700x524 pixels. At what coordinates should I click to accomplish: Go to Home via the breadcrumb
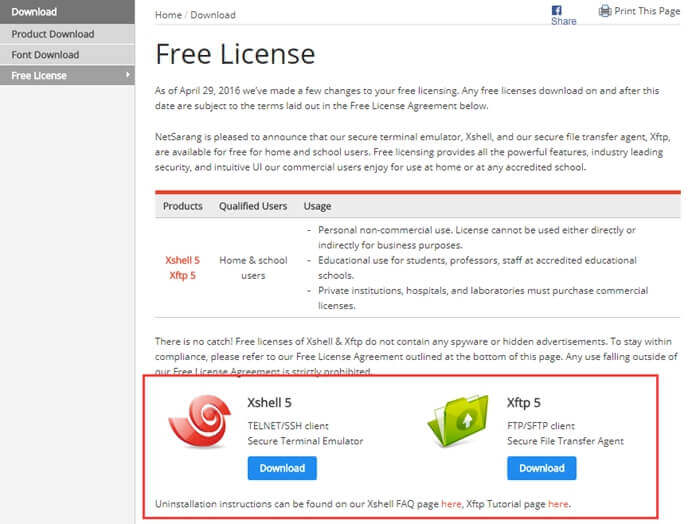click(x=168, y=15)
